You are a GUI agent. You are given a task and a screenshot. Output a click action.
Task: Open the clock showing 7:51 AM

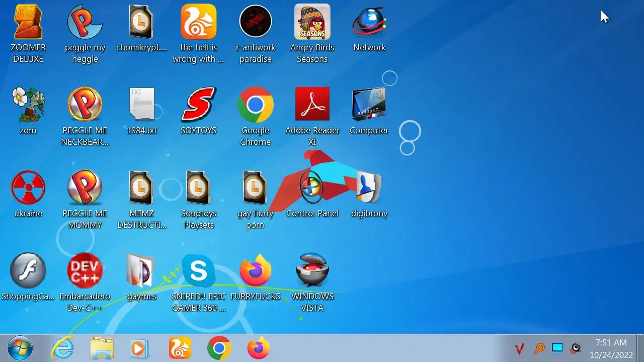(x=611, y=348)
